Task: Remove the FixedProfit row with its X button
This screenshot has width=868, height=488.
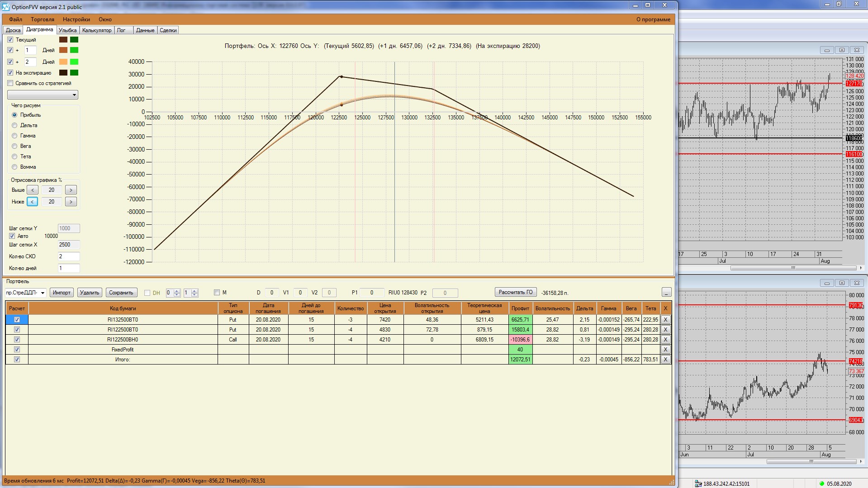Action: (x=665, y=349)
